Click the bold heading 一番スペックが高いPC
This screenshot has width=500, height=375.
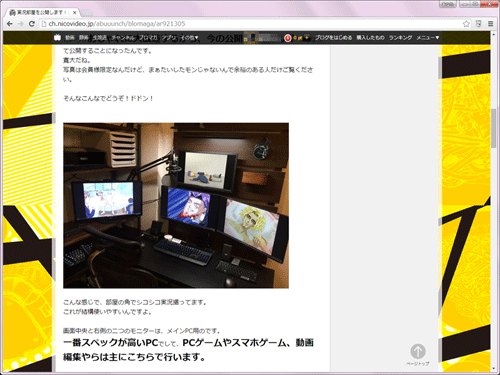[110, 342]
